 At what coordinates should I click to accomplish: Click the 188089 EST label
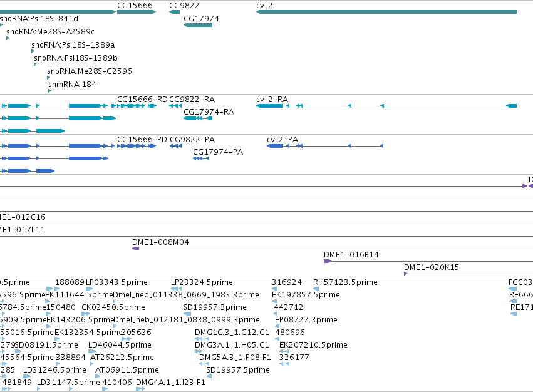70,282
